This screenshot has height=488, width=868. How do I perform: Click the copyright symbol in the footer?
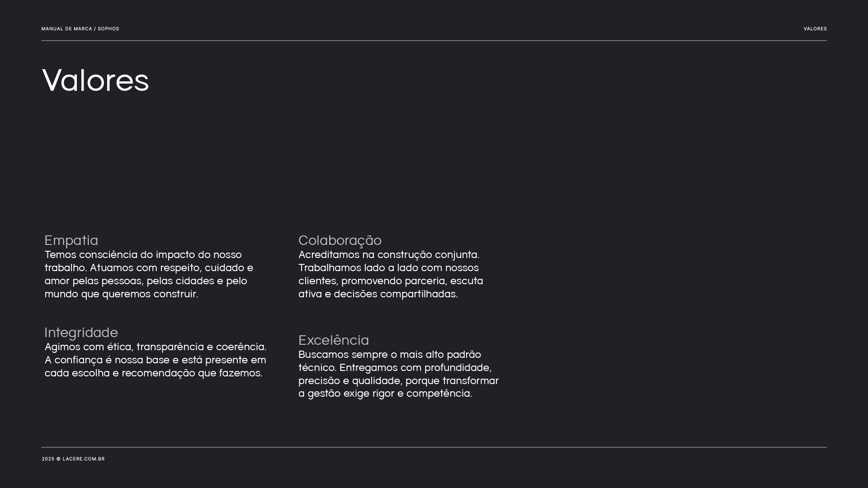point(58,459)
